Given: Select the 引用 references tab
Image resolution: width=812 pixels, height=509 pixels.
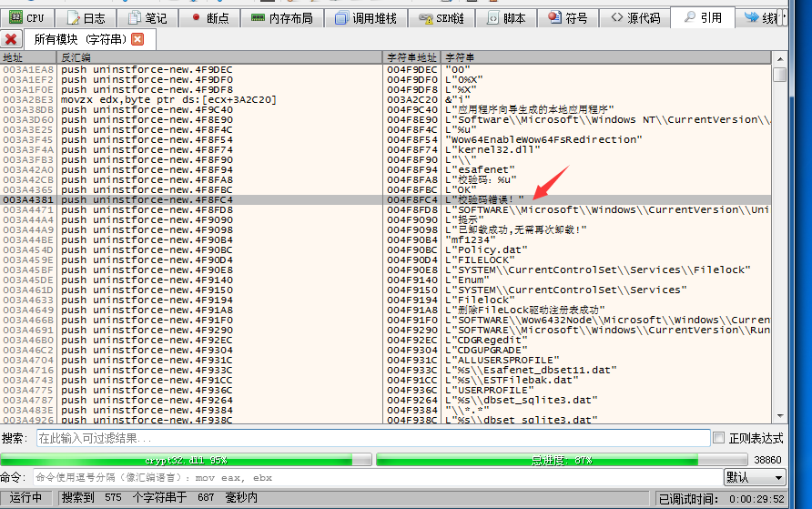Looking at the screenshot, I should [x=703, y=17].
